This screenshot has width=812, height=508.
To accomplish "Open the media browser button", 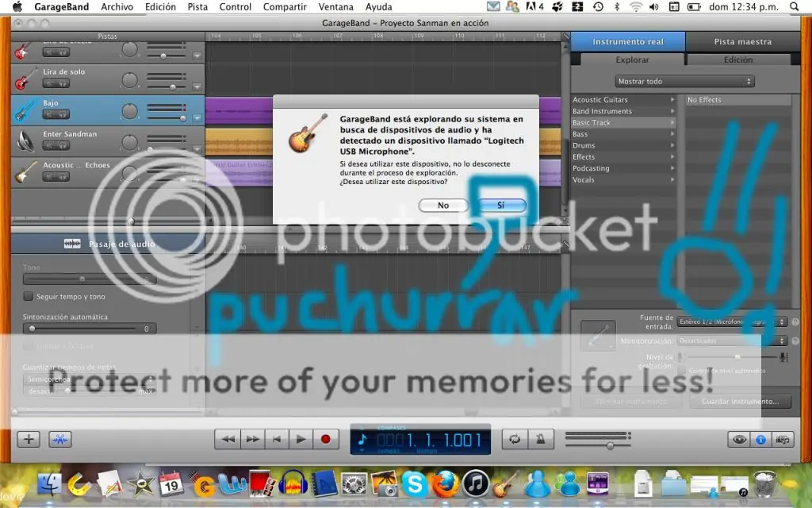I will [x=783, y=440].
